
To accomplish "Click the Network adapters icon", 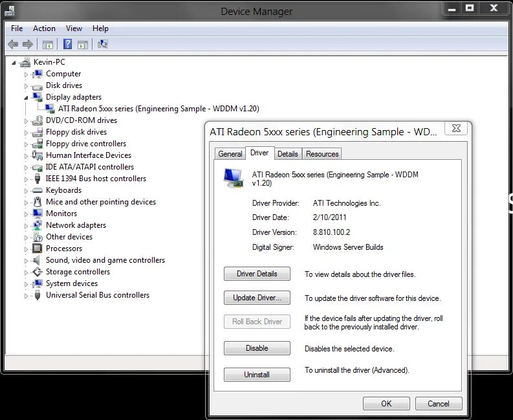I will (x=38, y=225).
